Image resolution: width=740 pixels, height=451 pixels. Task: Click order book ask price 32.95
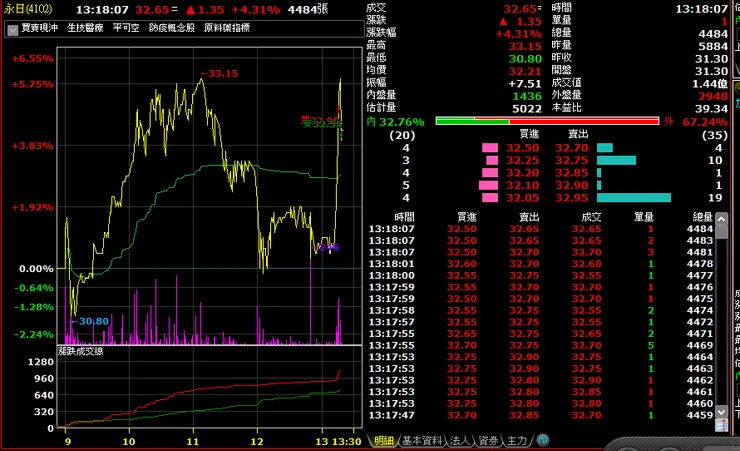click(572, 198)
